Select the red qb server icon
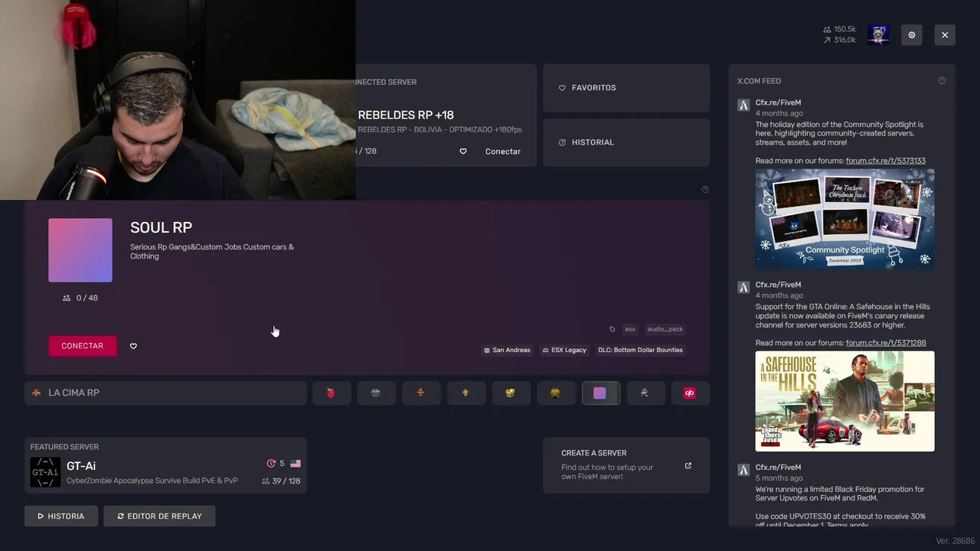The height and width of the screenshot is (551, 980). pyautogui.click(x=690, y=393)
